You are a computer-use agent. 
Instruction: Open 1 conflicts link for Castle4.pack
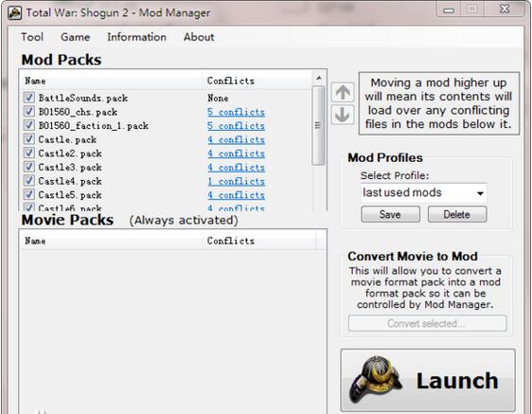236,181
